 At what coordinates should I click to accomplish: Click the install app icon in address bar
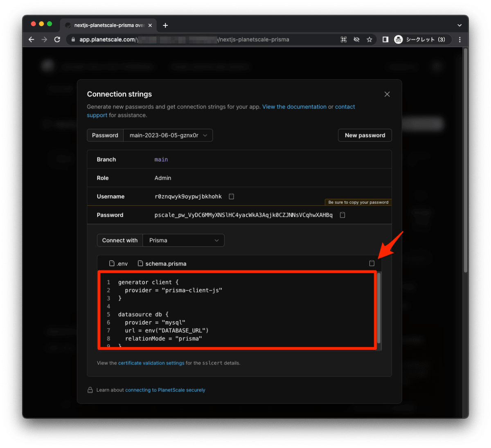click(344, 39)
